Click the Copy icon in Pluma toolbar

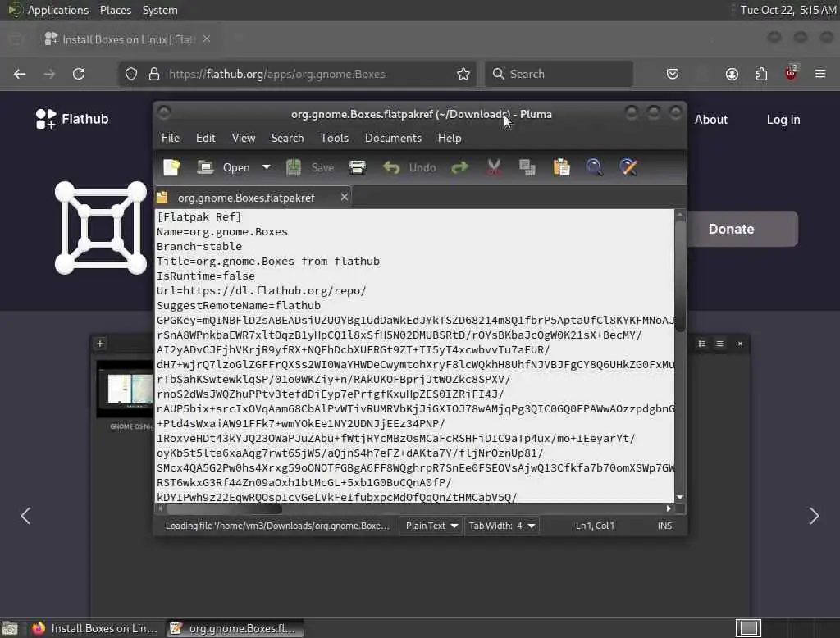[x=527, y=167]
